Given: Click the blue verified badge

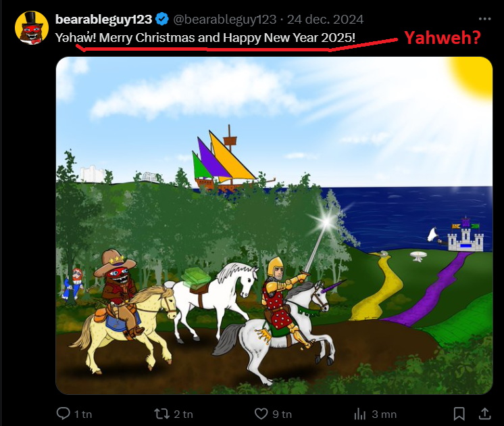Looking at the screenshot, I should 162,19.
